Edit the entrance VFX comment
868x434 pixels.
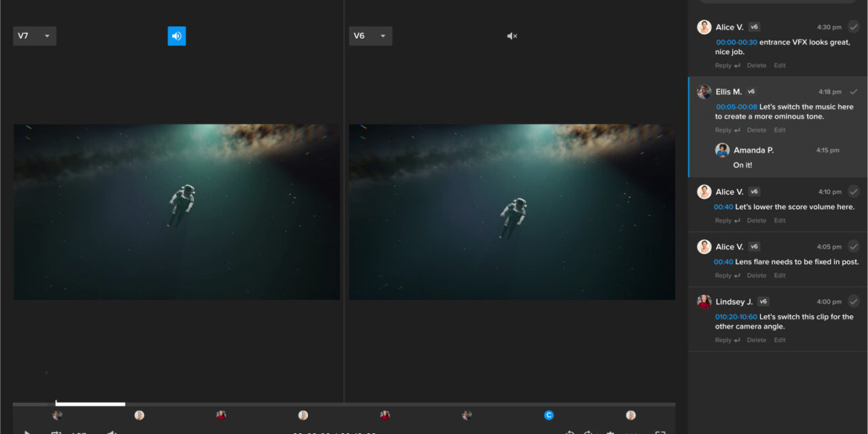pos(780,66)
